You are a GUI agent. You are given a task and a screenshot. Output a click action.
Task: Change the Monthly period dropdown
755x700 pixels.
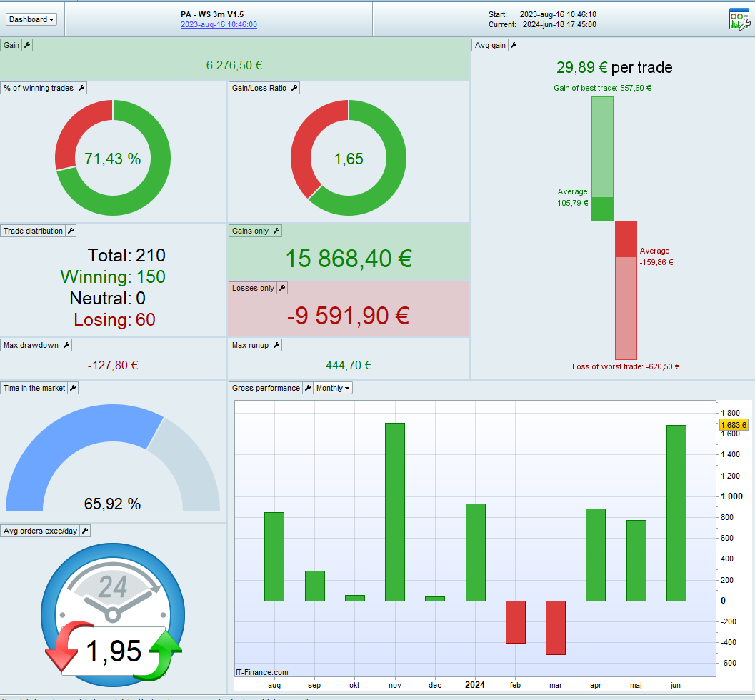point(333,388)
